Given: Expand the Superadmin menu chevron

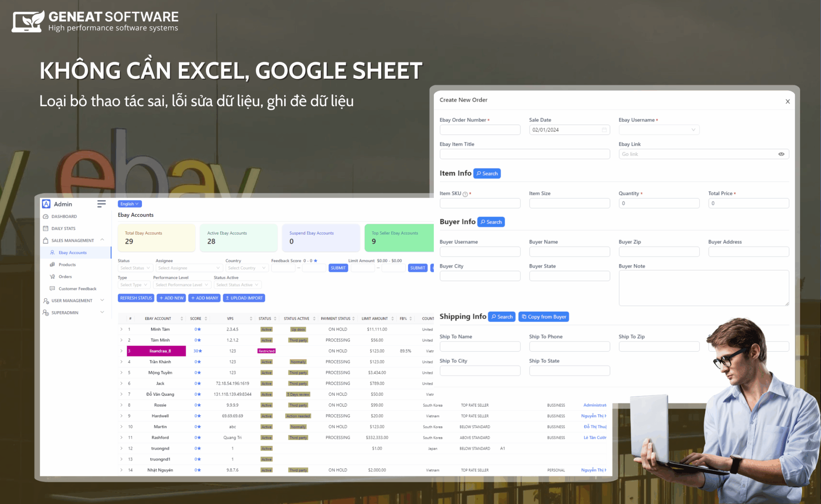Looking at the screenshot, I should tap(102, 312).
